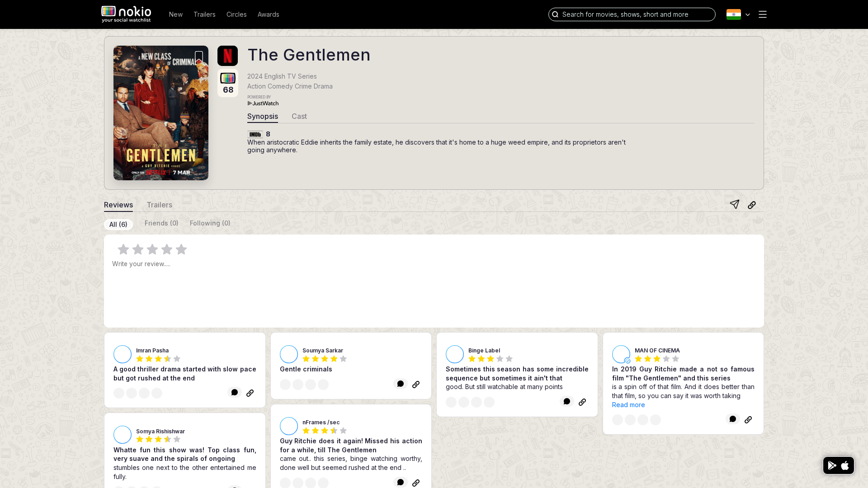Open comments on MAN OF CINEMA's review

click(733, 419)
